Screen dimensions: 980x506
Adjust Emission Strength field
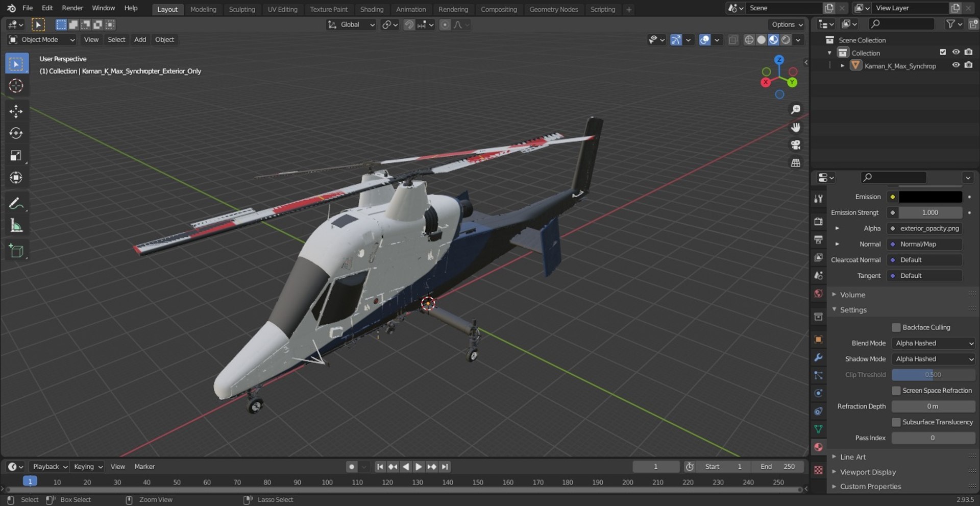[x=930, y=212]
